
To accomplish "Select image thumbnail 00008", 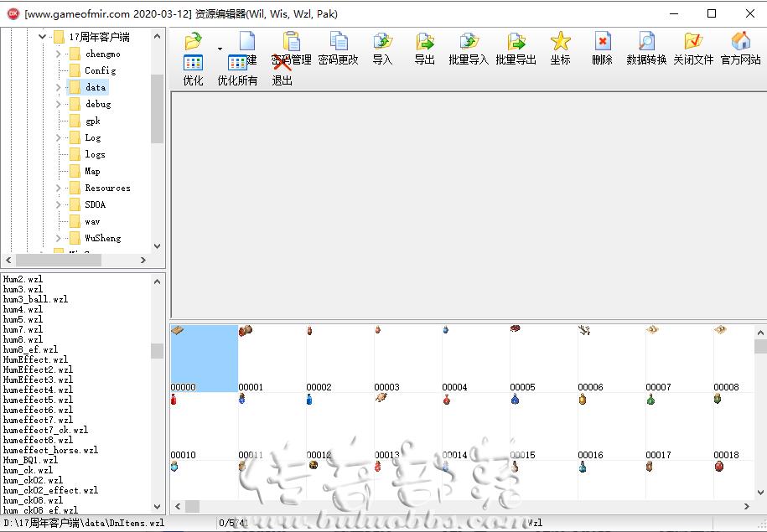I will (x=733, y=359).
